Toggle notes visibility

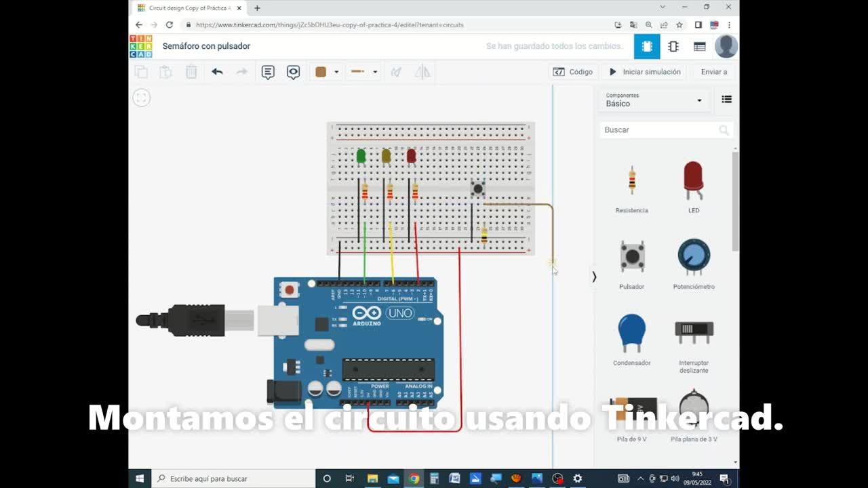point(293,72)
